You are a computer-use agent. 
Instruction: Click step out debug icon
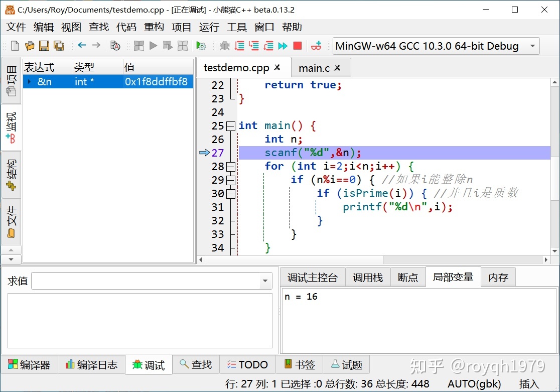tap(268, 46)
